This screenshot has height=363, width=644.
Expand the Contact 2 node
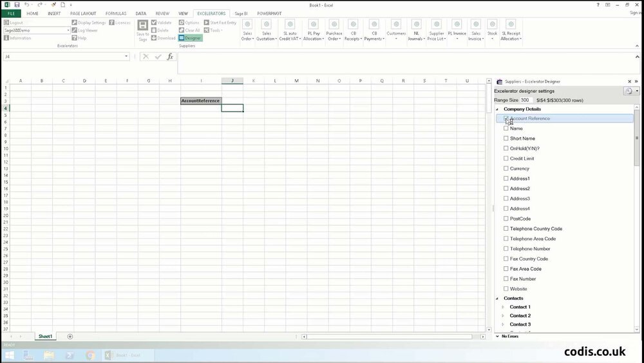click(503, 316)
